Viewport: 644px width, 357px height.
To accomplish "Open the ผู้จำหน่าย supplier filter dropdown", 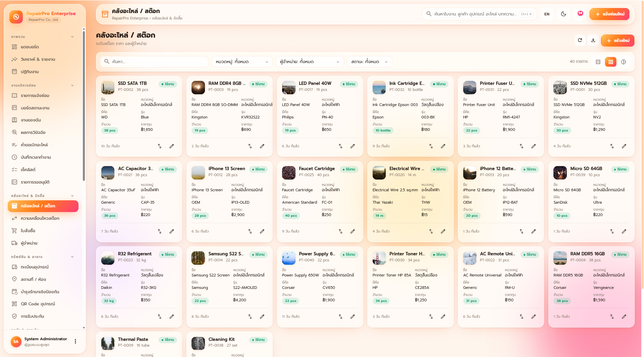I will (310, 62).
